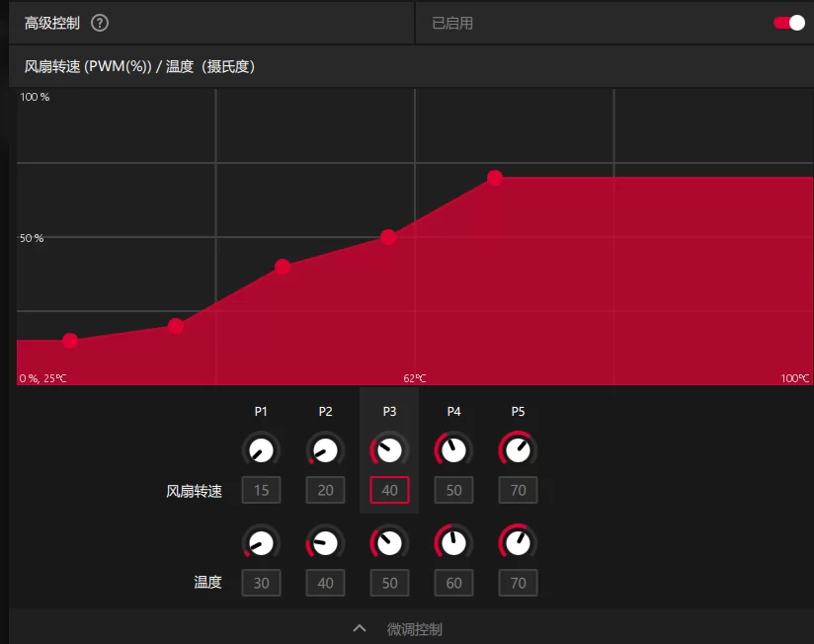Screen dimensions: 814x644
Task: Open the Advanced Control help icon
Action: point(100,23)
